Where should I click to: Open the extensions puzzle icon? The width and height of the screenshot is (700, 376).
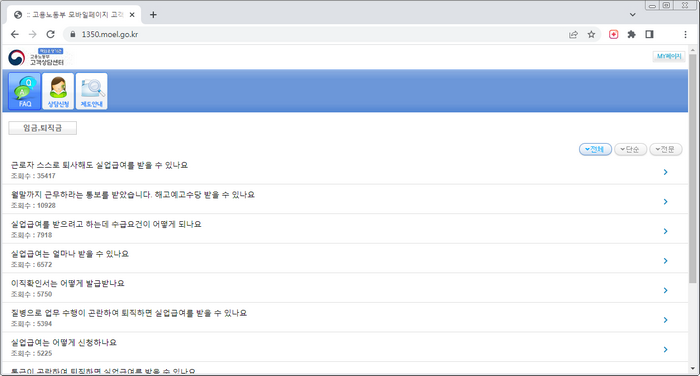631,34
